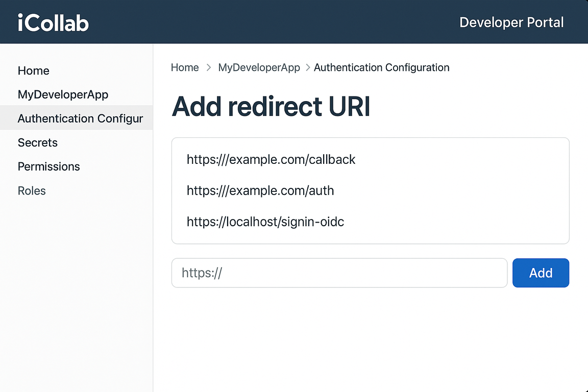Screen dimensions: 588x392
Task: Open MyDeveloperApp via the breadcrumb
Action: [x=259, y=67]
